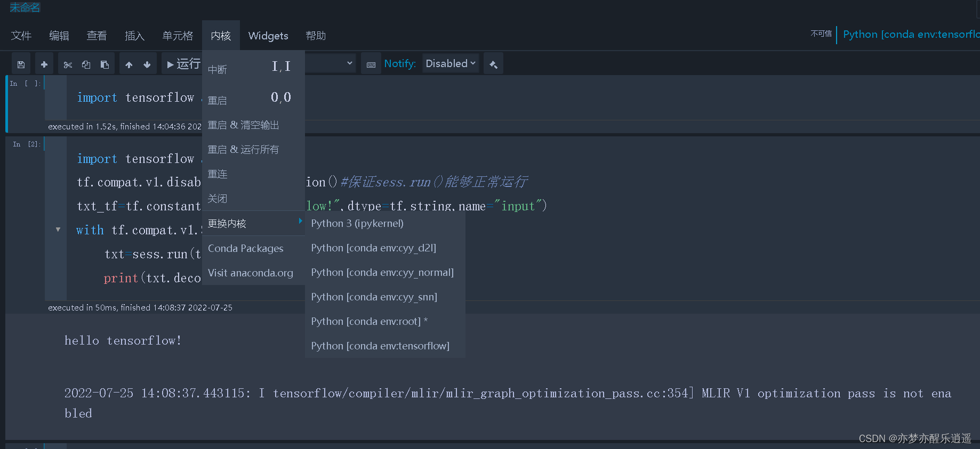
Task: Select second cell prompt In [2]
Action: pyautogui.click(x=27, y=144)
